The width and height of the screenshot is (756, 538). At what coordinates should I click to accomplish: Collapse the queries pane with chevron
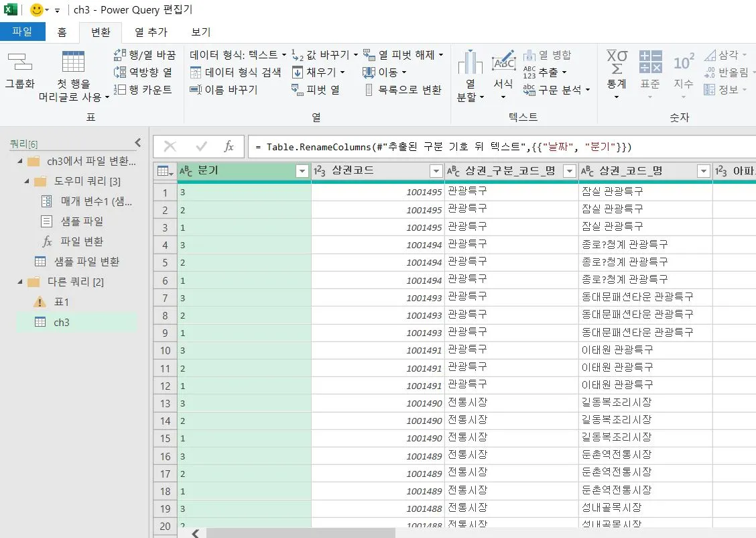pyautogui.click(x=138, y=142)
